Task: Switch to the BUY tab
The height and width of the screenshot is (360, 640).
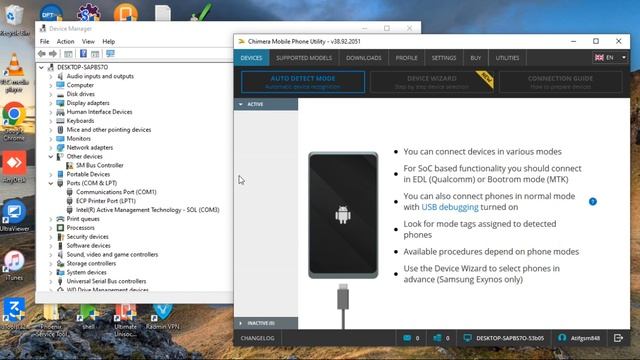Action: coord(476,58)
